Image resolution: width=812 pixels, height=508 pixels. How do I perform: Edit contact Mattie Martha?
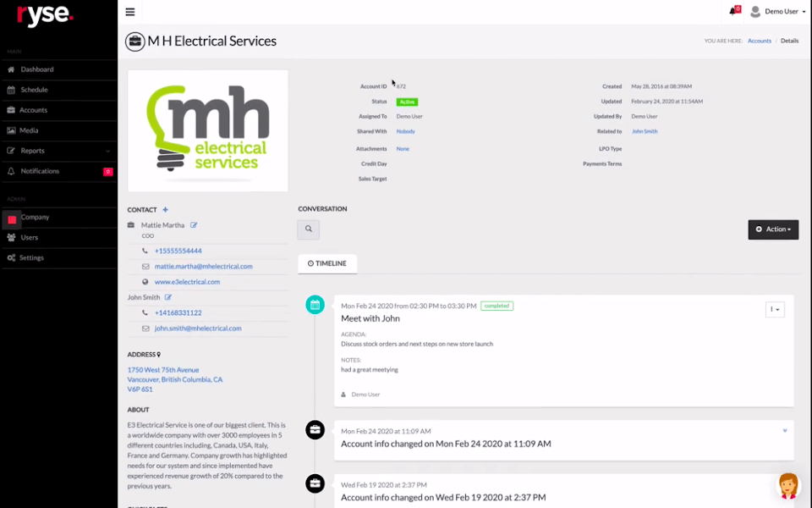click(x=194, y=225)
